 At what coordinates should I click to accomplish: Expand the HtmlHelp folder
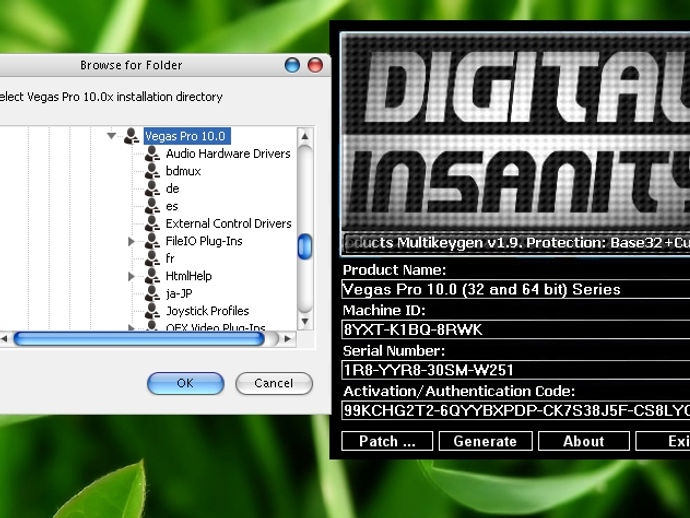[131, 276]
